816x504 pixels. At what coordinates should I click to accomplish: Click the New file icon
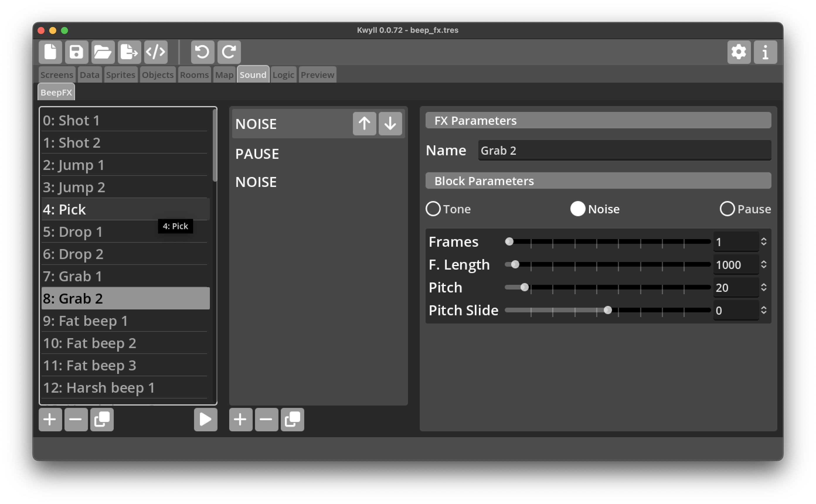click(50, 52)
